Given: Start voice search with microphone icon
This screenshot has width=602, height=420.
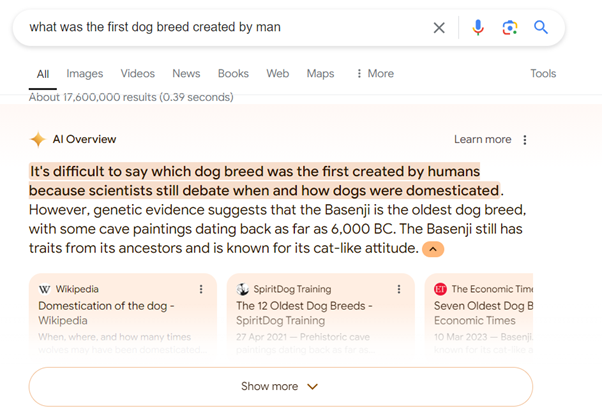Looking at the screenshot, I should pyautogui.click(x=478, y=28).
